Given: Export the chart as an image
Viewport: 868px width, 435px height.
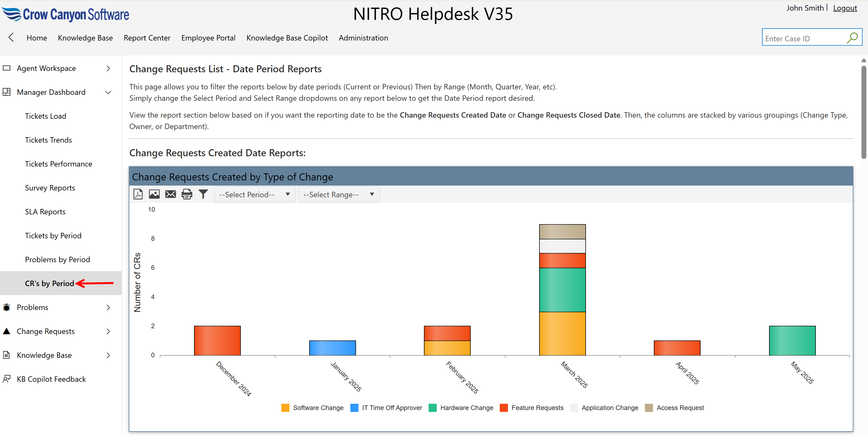Looking at the screenshot, I should (x=154, y=194).
